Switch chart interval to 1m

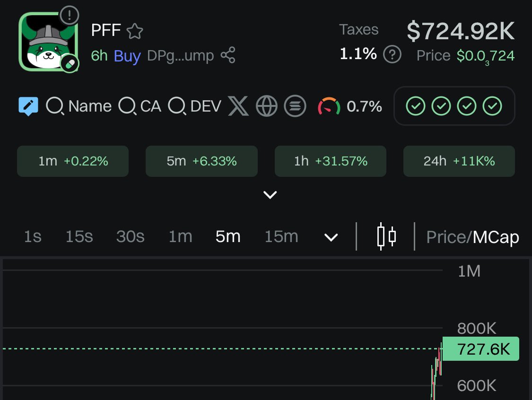(181, 236)
